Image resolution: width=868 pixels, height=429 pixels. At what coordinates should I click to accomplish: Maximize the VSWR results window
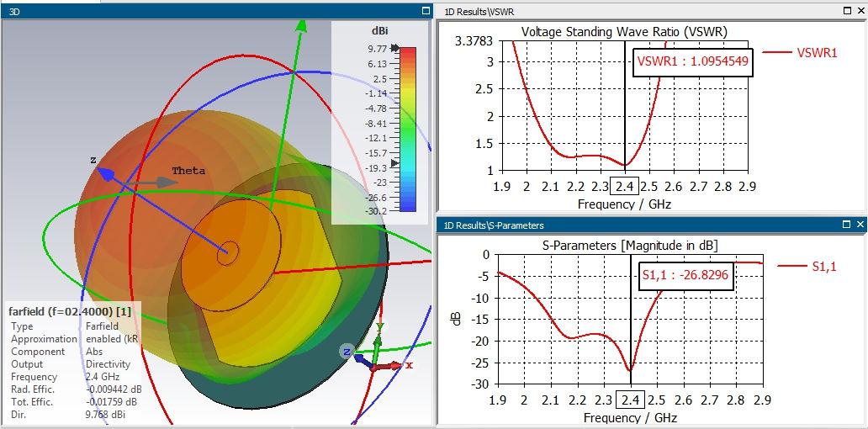click(x=848, y=11)
